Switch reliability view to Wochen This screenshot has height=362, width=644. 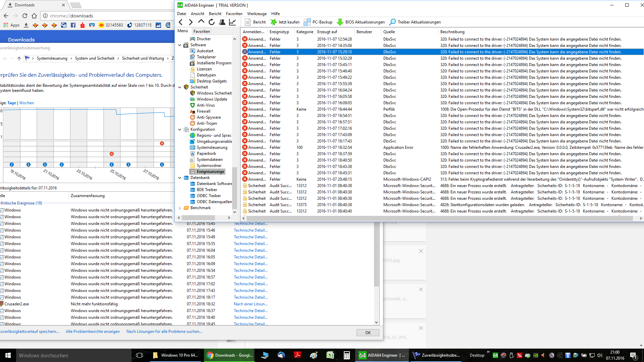pyautogui.click(x=26, y=103)
